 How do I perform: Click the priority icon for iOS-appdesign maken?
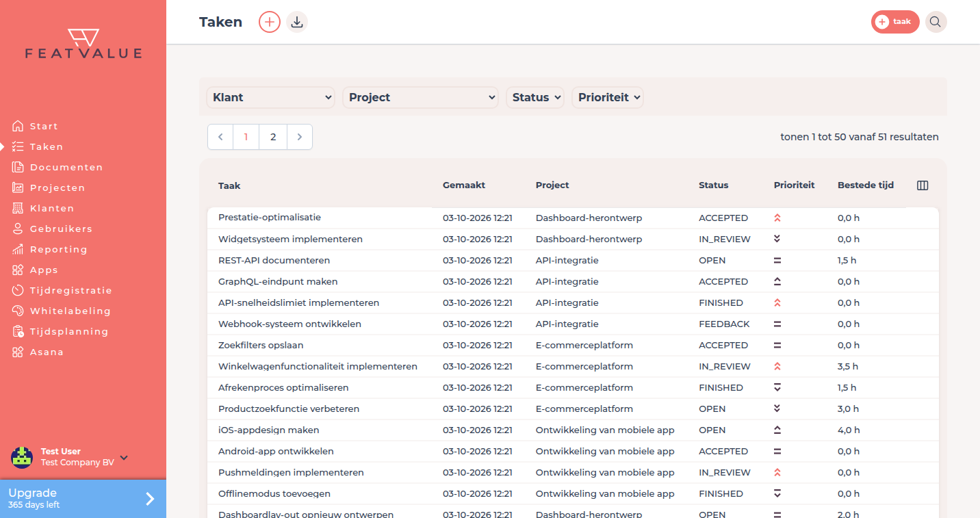pos(777,430)
